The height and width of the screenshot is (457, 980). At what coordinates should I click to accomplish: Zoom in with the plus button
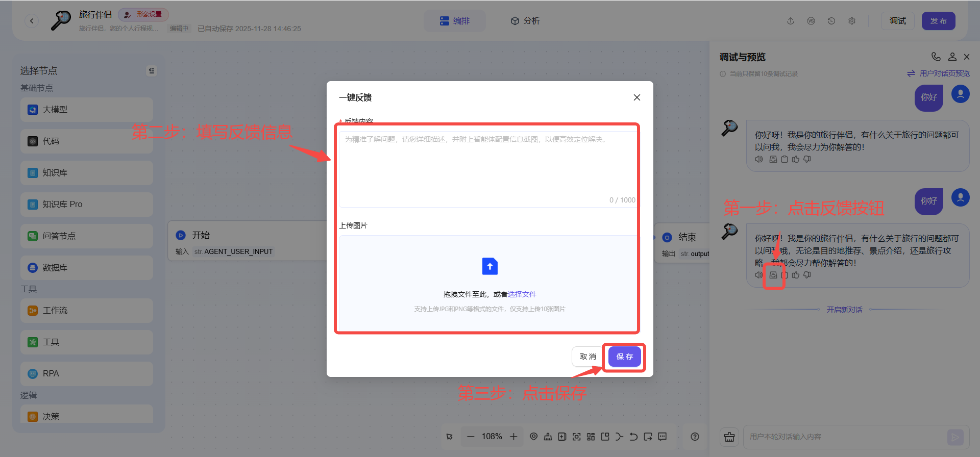513,437
